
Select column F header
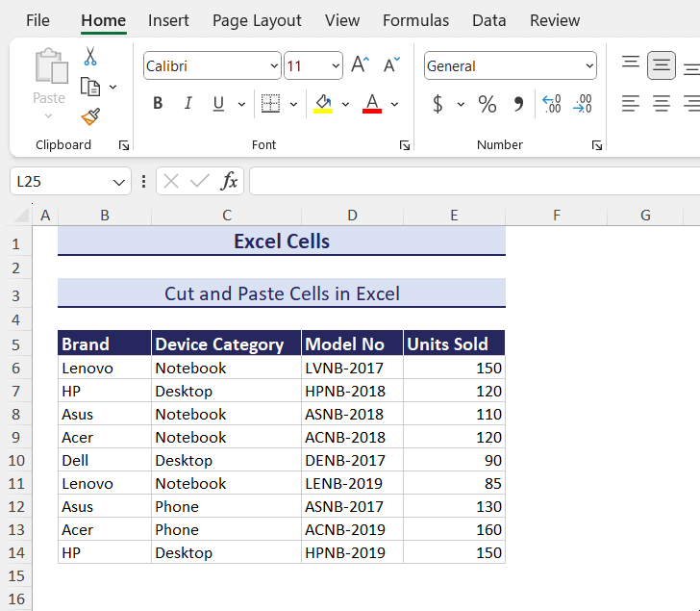pyautogui.click(x=556, y=216)
